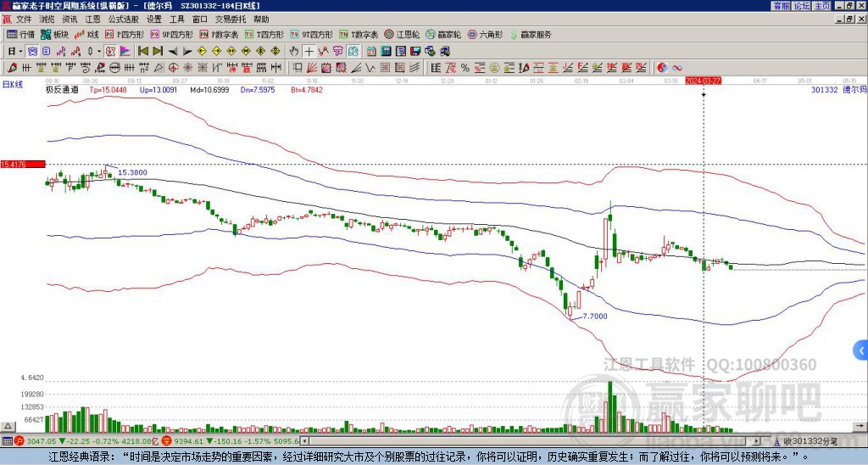This screenshot has width=868, height=465.
Task: Expand the candlestick style dropdown arrow
Action: tap(99, 52)
